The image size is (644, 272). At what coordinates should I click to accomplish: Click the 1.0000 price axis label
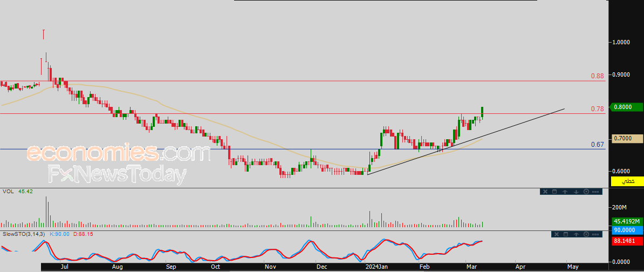click(x=621, y=42)
